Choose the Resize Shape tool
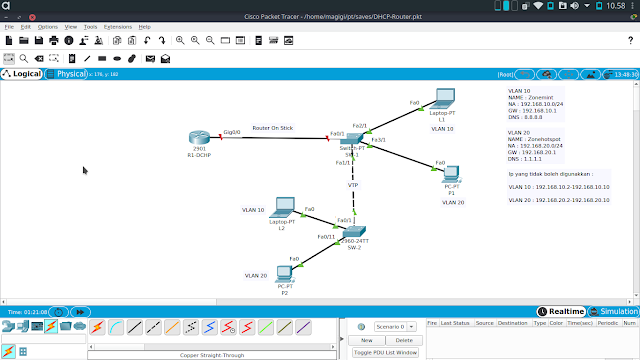The width and height of the screenshot is (640, 360). tap(54, 58)
